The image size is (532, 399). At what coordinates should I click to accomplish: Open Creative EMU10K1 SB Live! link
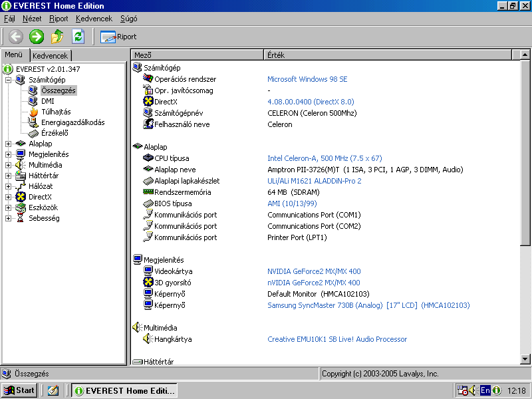[337, 339]
